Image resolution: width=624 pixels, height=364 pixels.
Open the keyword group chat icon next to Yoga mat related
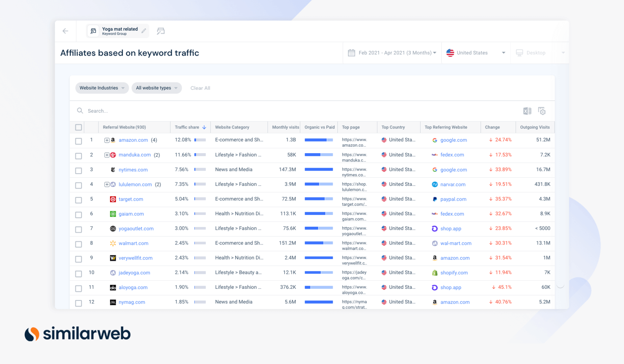coord(161,31)
